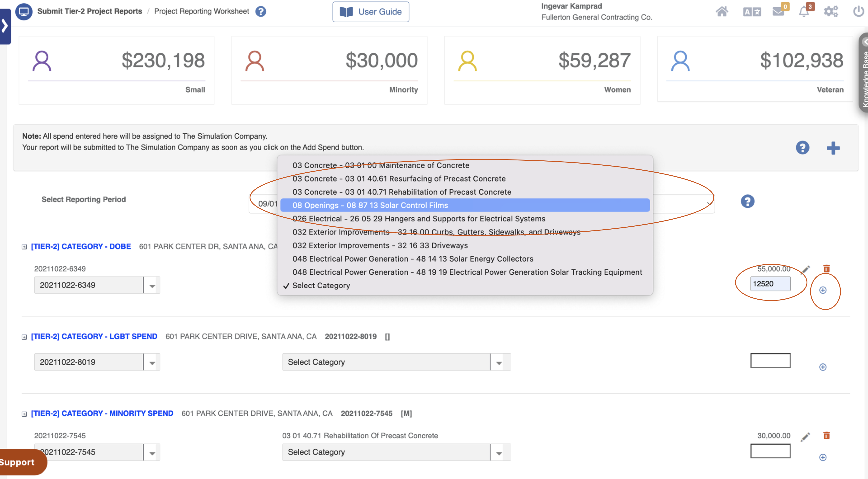Go to Home icon

[x=722, y=12]
